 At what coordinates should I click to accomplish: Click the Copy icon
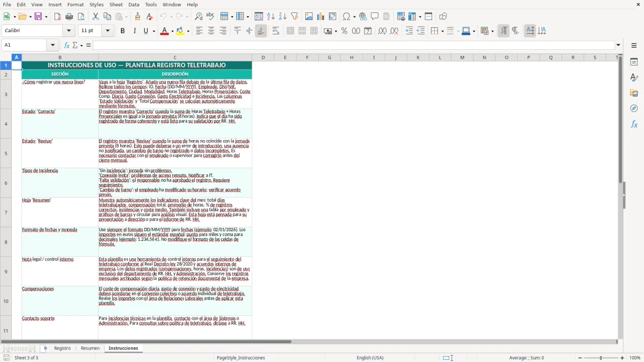coord(107,17)
